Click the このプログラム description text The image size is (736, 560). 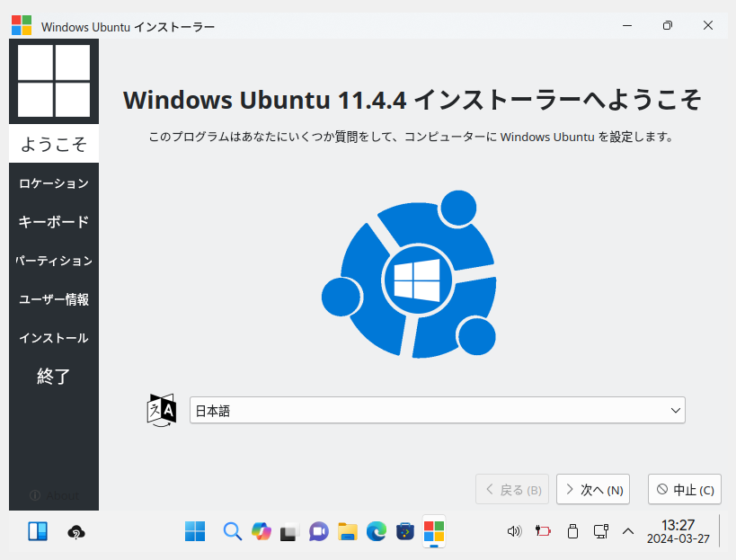pos(412,137)
